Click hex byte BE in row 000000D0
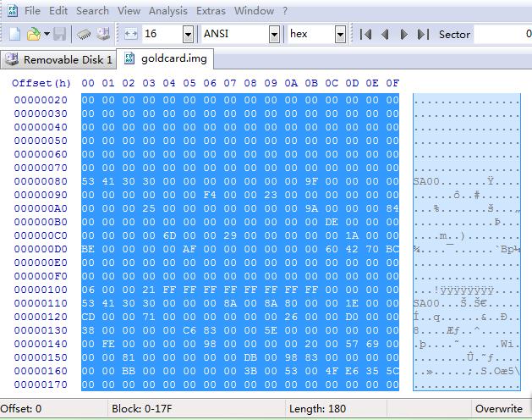The image size is (532, 420). (88, 250)
